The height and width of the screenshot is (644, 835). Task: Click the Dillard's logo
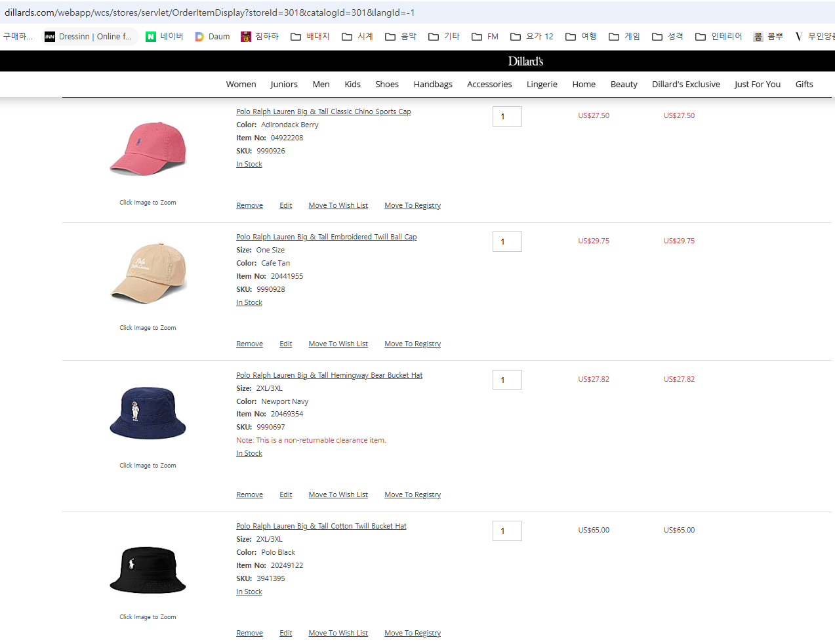coord(525,61)
